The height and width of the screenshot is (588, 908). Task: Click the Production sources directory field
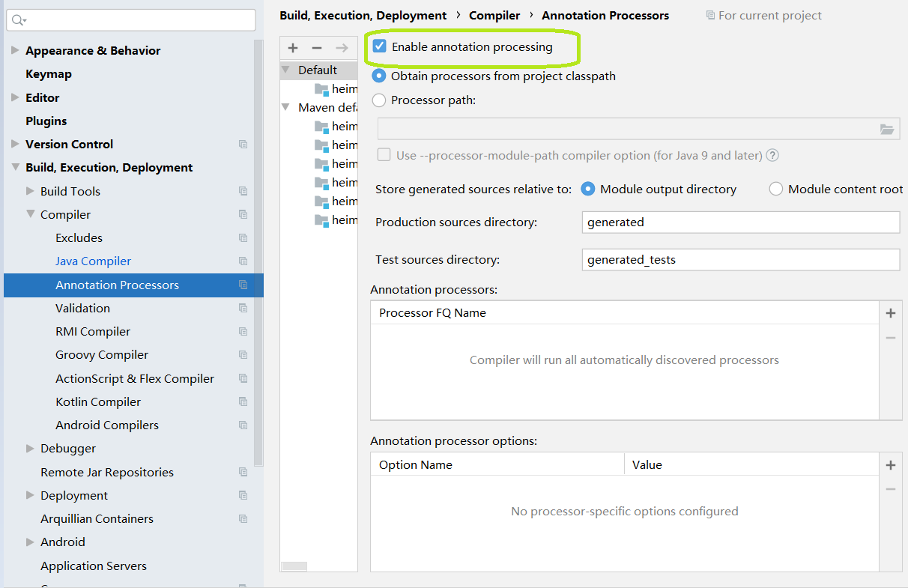tap(740, 222)
